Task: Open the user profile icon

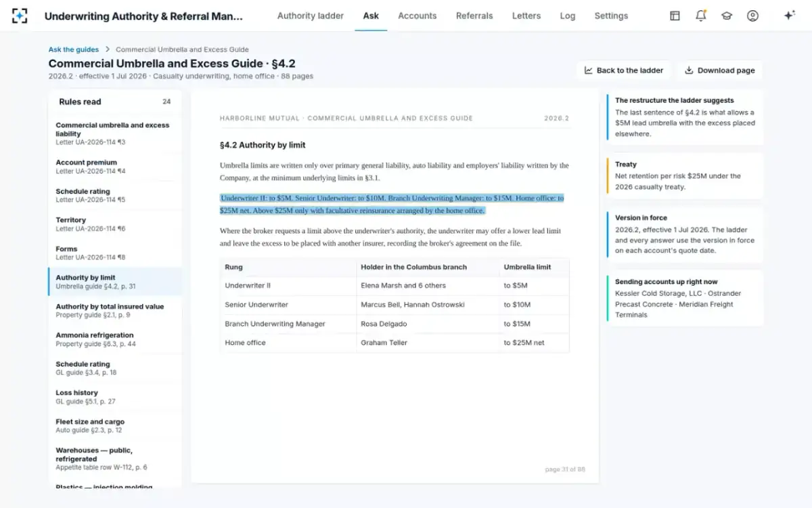Action: point(752,16)
